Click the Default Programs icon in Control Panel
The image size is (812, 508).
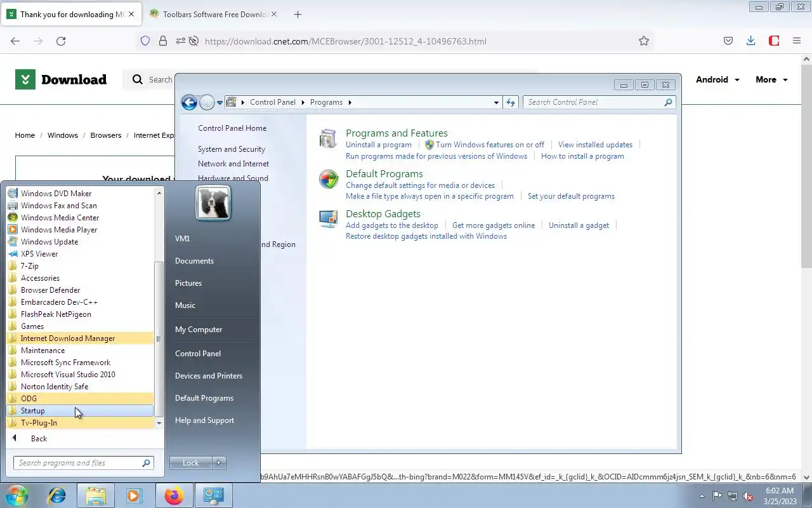tap(329, 179)
